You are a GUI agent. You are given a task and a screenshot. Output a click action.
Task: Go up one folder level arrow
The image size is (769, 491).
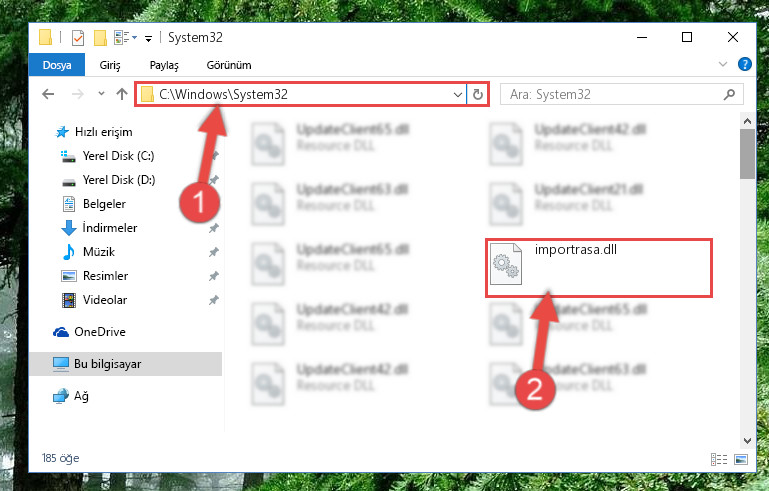pyautogui.click(x=122, y=94)
